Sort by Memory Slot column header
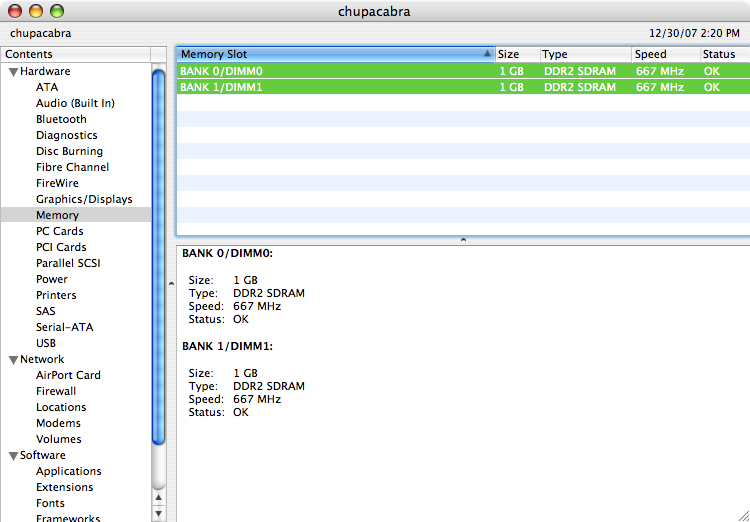Viewport: 750px width, 522px height. [335, 54]
